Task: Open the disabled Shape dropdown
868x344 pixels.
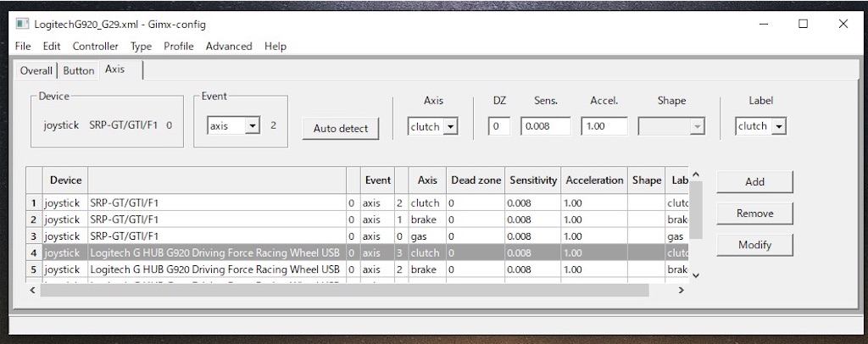Action: 671,126
